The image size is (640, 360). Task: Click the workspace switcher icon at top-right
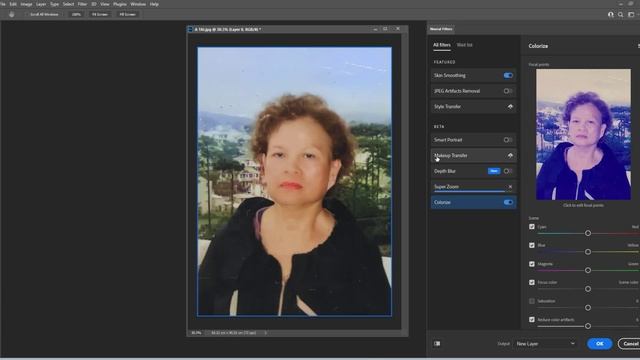point(631,14)
